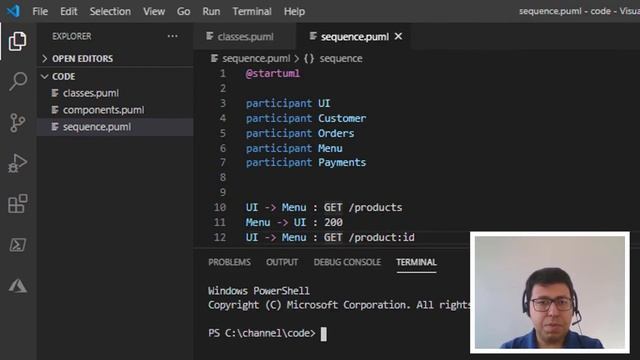
Task: Switch to the Output panel tab
Action: (282, 262)
